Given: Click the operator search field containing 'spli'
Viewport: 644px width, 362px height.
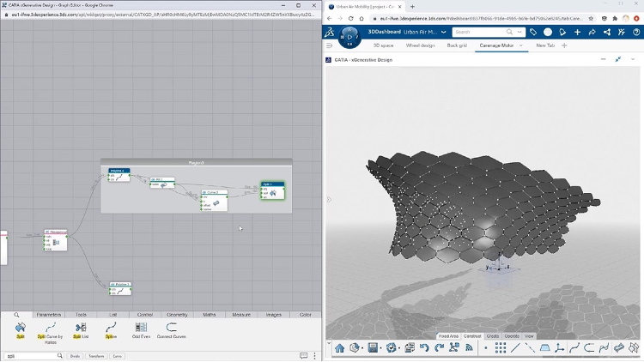Looking at the screenshot, I should (x=33, y=356).
